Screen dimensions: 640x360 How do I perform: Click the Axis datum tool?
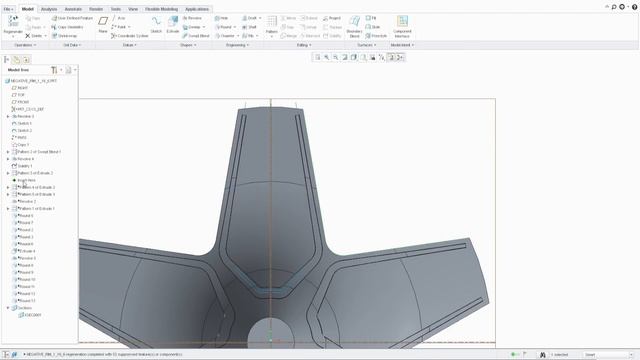pos(118,18)
